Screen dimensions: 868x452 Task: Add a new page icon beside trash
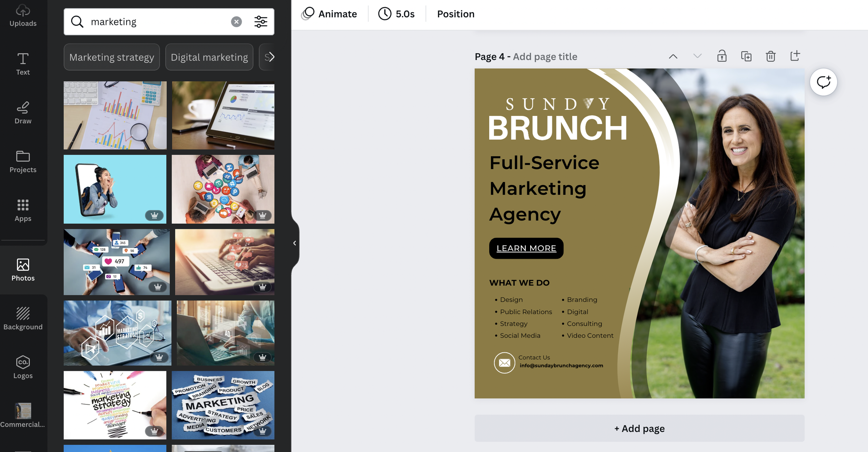pos(795,56)
